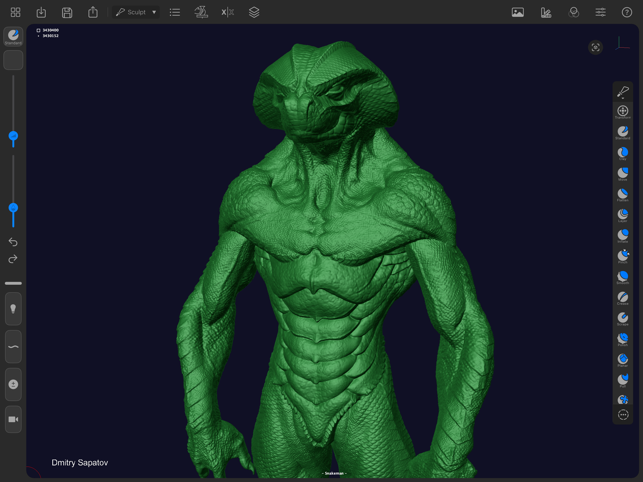
Task: Expand more brushes with the ellipsis button
Action: (623, 415)
